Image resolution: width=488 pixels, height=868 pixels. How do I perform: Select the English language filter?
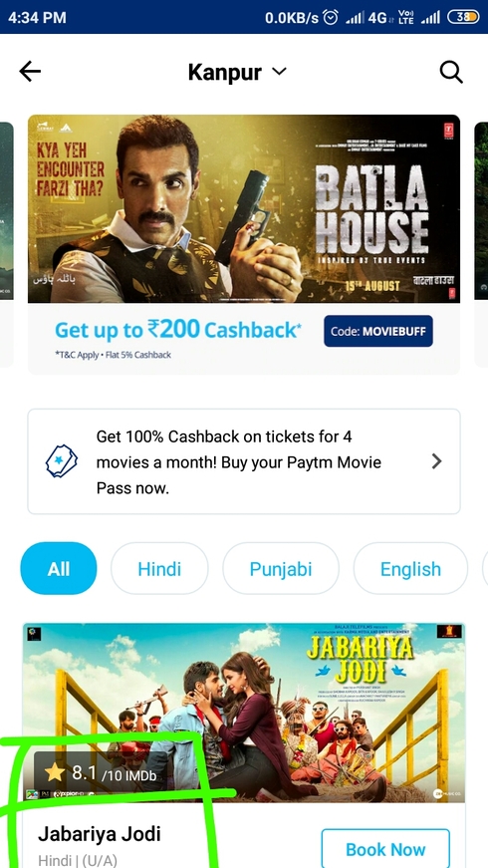pyautogui.click(x=410, y=568)
